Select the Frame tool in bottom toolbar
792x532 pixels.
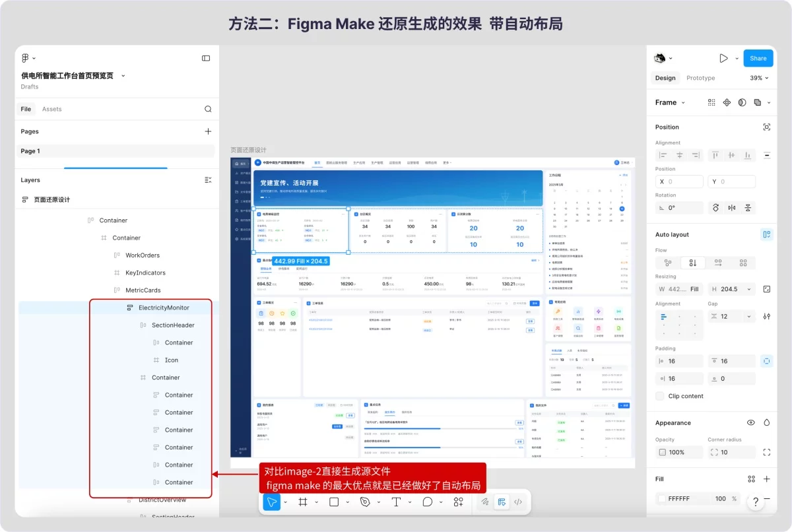tap(303, 502)
